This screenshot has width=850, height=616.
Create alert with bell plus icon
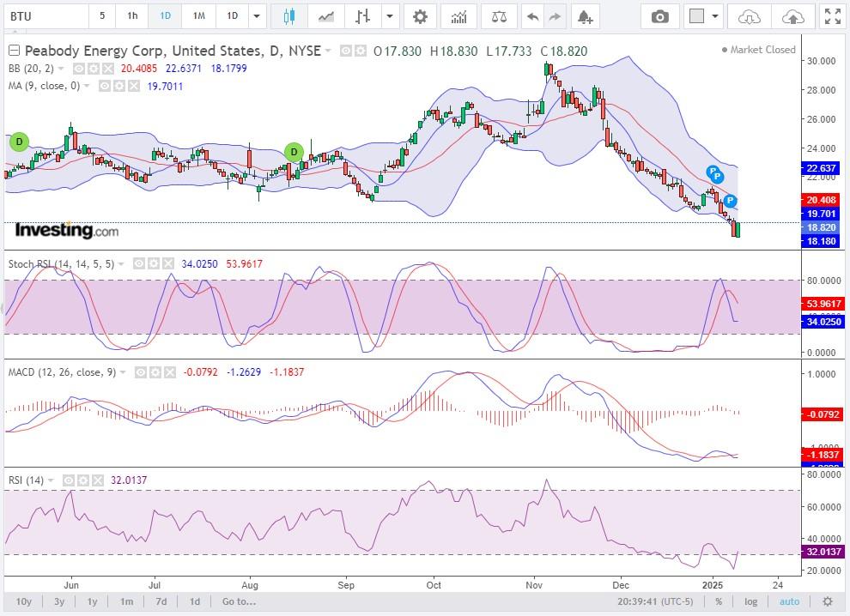click(585, 16)
